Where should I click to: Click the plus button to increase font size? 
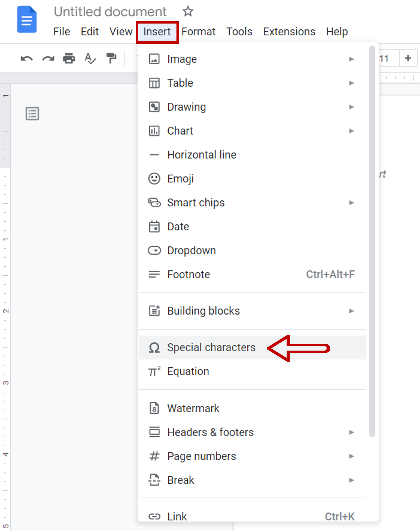coord(408,58)
